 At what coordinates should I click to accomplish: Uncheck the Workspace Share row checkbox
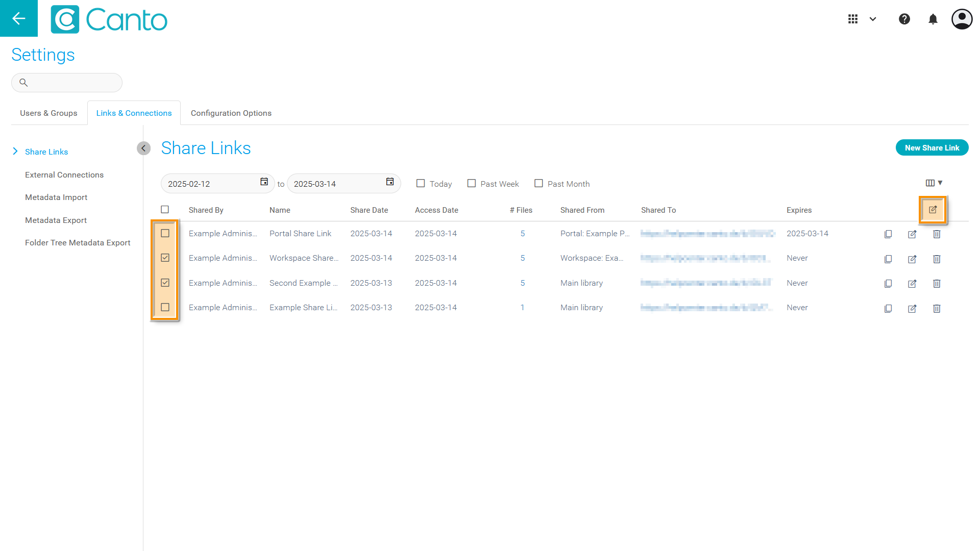(165, 258)
